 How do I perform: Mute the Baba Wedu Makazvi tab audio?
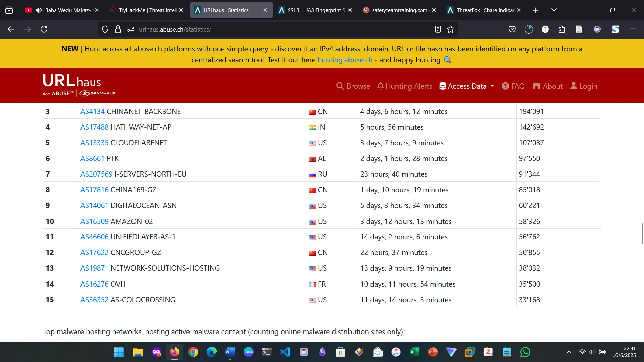pyautogui.click(x=39, y=10)
